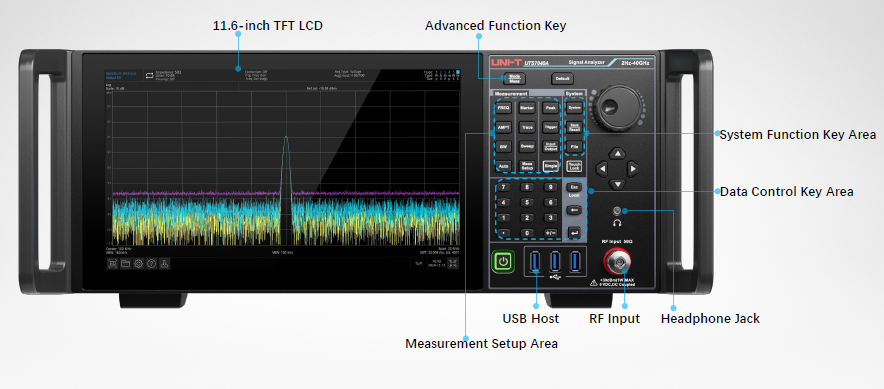Toggle the green power button
Image resolution: width=884 pixels, height=389 pixels.
tap(503, 261)
